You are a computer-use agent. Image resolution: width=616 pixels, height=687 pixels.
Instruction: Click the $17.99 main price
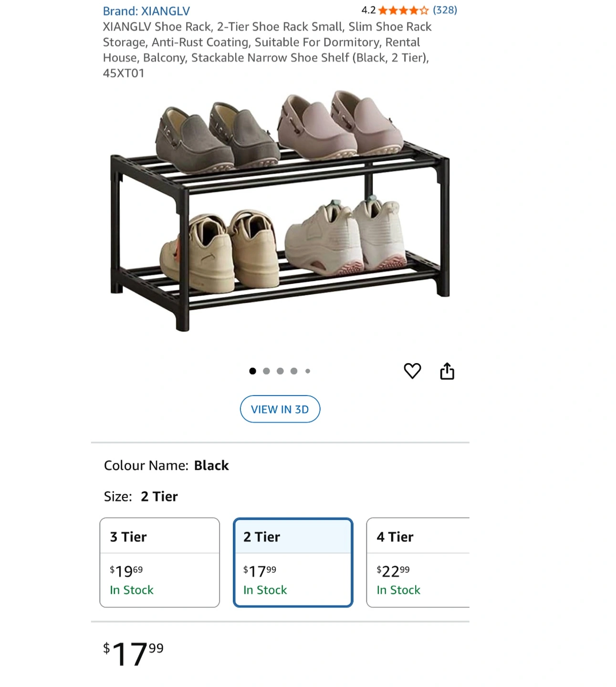[134, 653]
